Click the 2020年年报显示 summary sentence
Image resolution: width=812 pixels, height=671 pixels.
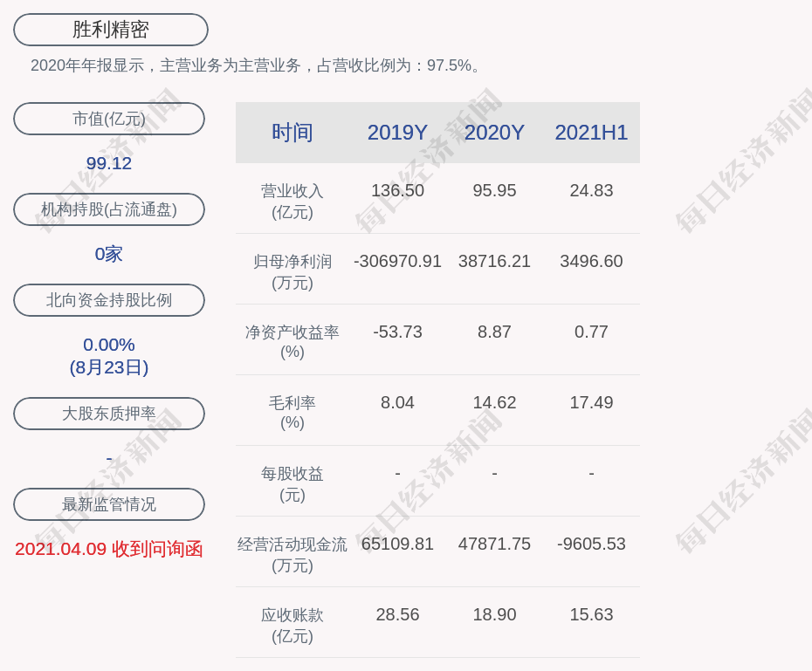[257, 65]
